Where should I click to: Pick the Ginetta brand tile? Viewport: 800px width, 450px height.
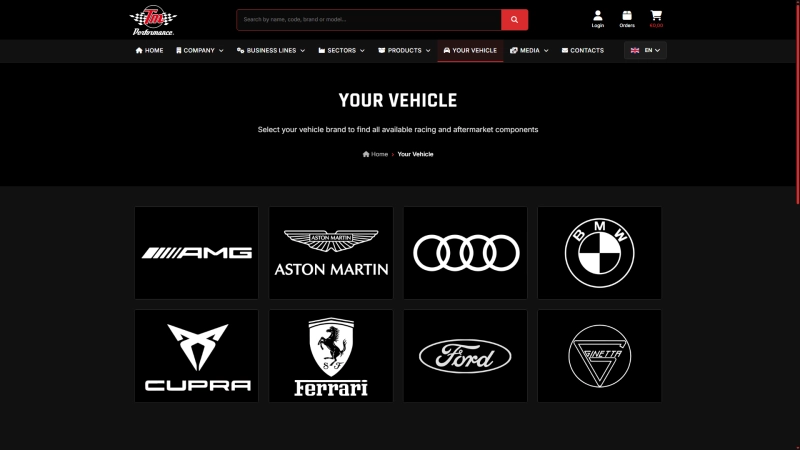pos(599,356)
